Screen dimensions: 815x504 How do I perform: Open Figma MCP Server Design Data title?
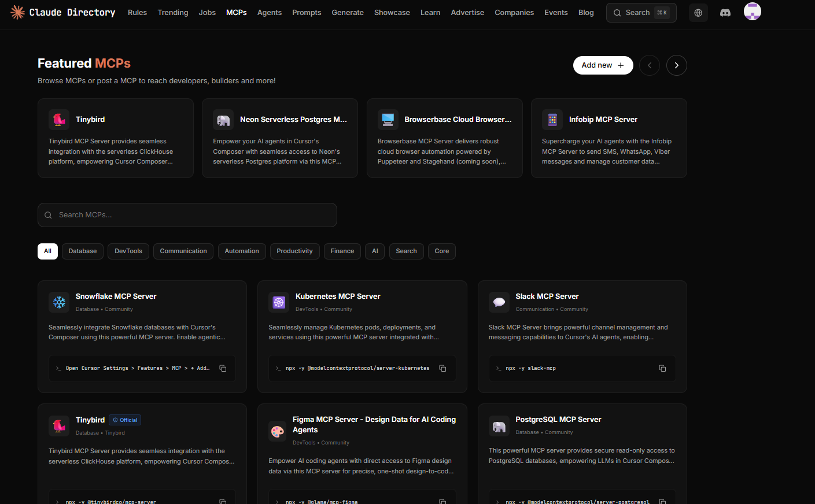coord(374,425)
